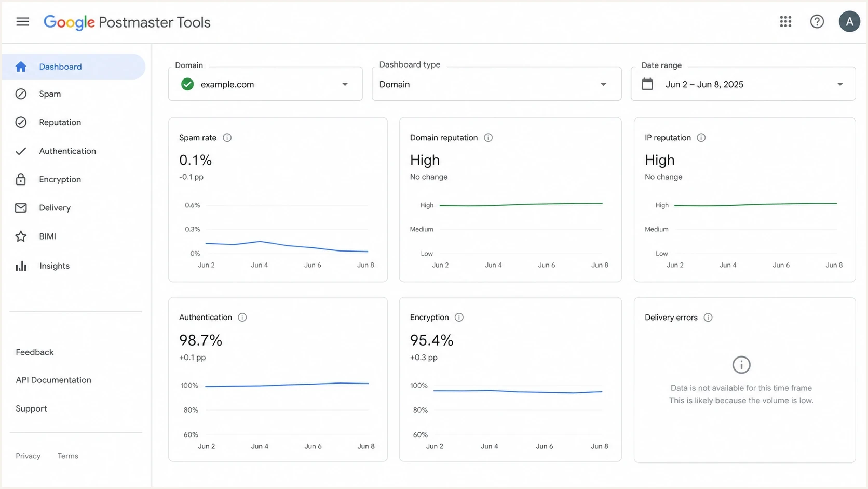Open the account avatar A
The height and width of the screenshot is (489, 868).
click(x=849, y=21)
